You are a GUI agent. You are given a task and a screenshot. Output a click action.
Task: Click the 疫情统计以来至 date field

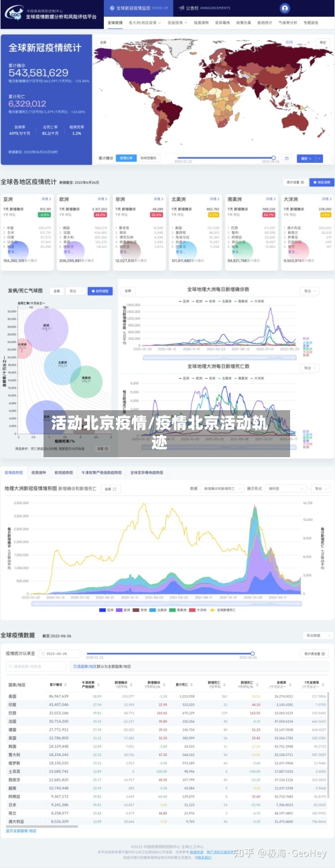pos(58,654)
